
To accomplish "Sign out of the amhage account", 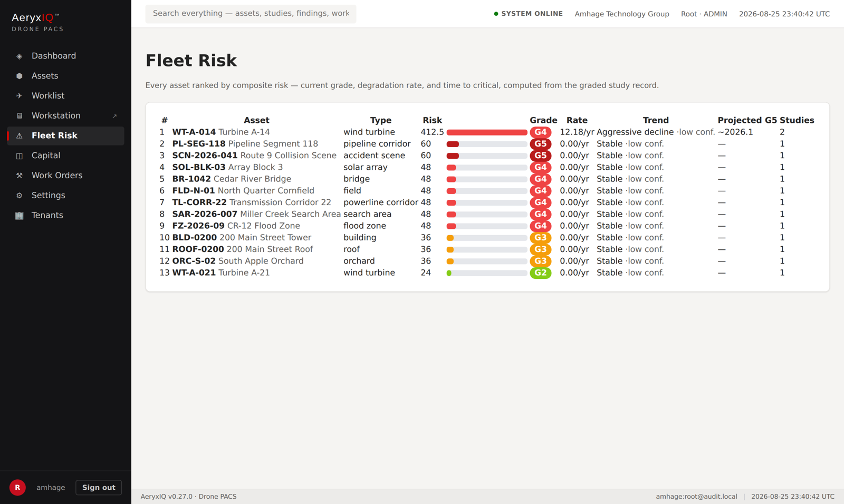I will click(99, 488).
